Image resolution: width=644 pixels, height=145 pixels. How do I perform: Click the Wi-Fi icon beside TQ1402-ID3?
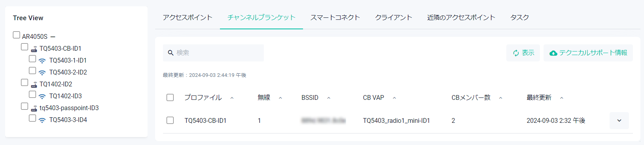[x=42, y=96]
